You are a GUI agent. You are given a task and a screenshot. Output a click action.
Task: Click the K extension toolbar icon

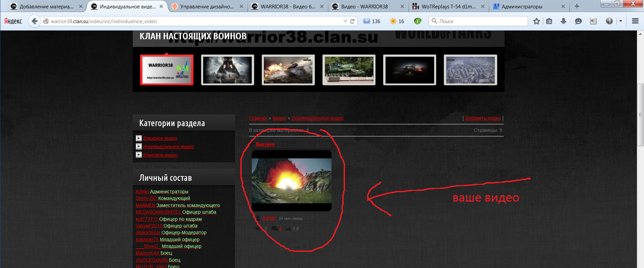pyautogui.click(x=593, y=21)
